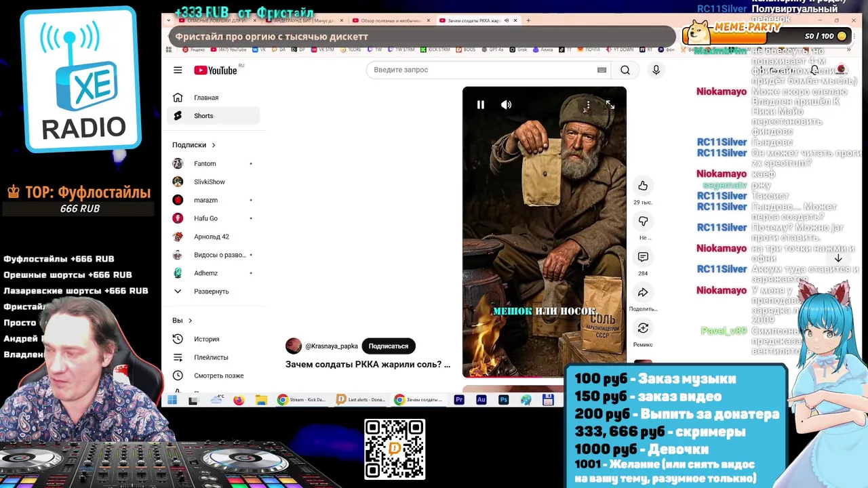Close the 'Зачем солдаты РККА' tab
This screenshot has width=868, height=488.
[x=515, y=20]
